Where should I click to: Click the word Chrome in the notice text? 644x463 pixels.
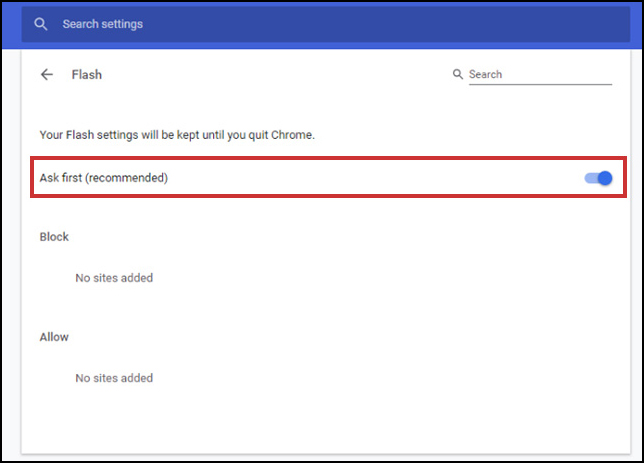[292, 135]
